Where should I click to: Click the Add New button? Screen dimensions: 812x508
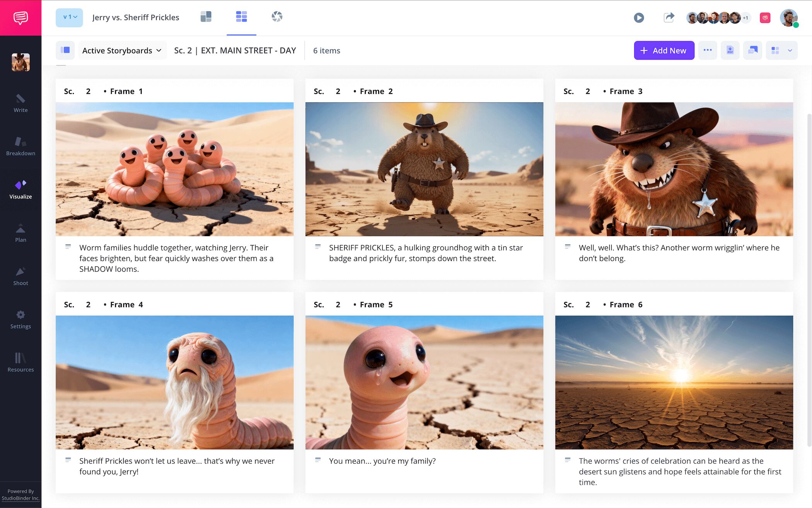point(664,50)
